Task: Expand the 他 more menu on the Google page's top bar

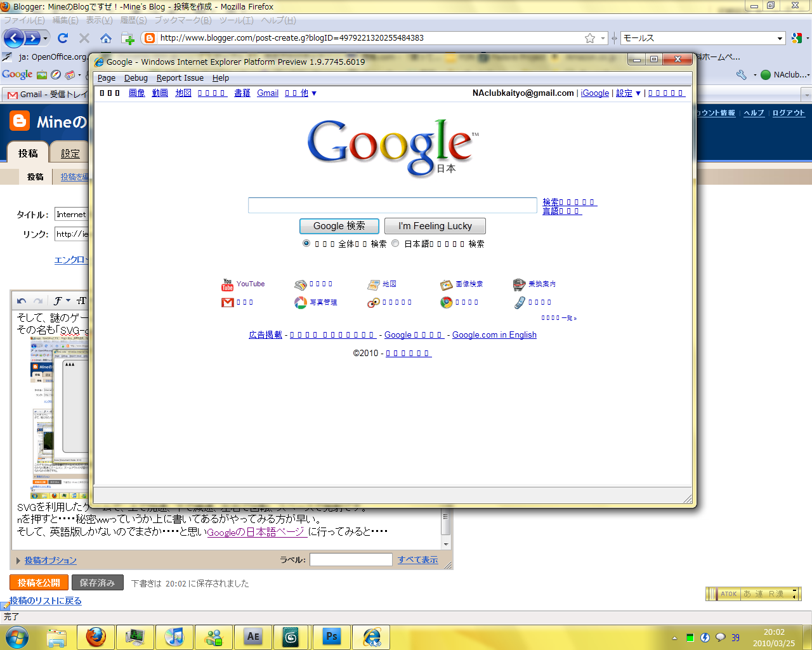Action: [x=300, y=93]
